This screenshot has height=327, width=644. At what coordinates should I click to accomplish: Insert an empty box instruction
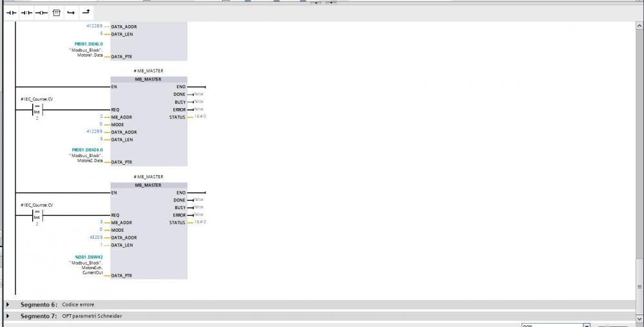point(56,13)
